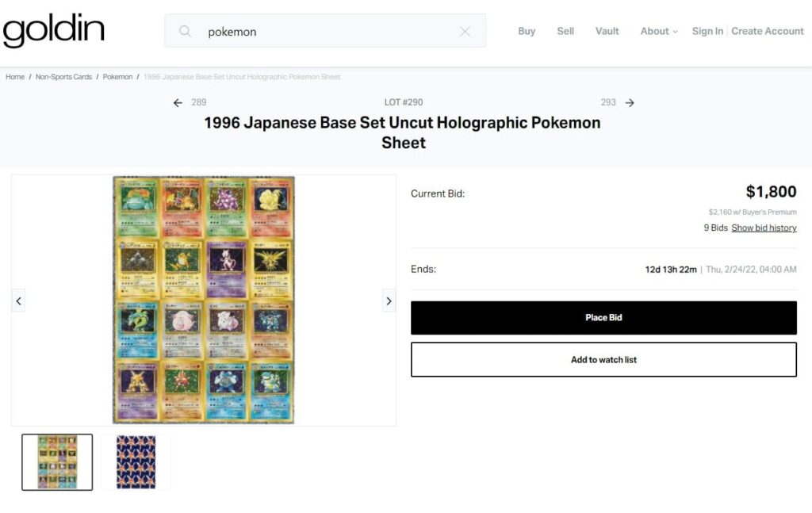
Task: Click the Sign In link
Action: (x=707, y=31)
